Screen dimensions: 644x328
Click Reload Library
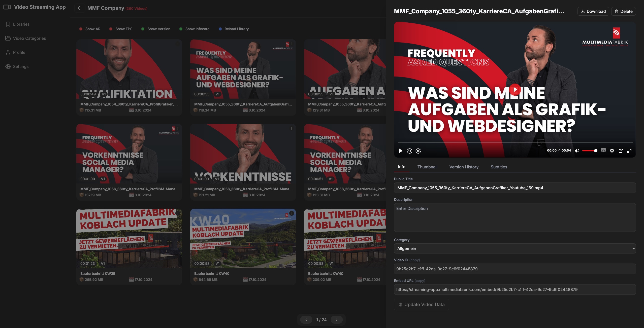pos(234,29)
